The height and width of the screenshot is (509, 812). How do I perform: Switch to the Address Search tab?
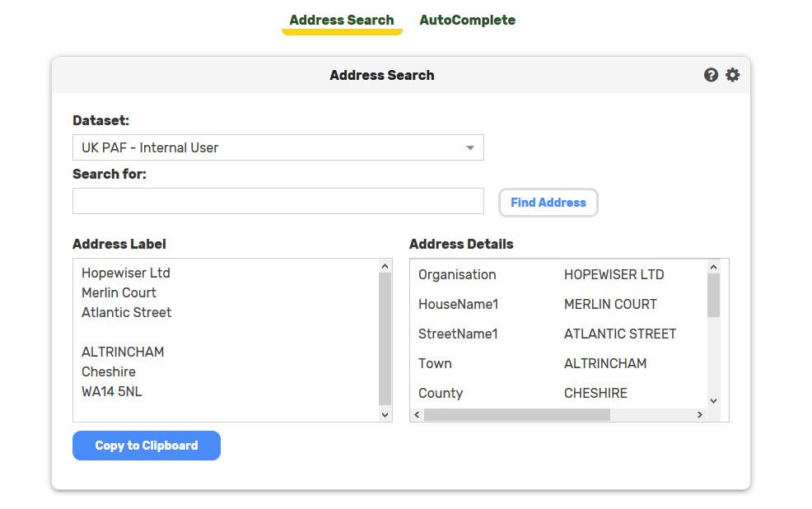(x=342, y=21)
